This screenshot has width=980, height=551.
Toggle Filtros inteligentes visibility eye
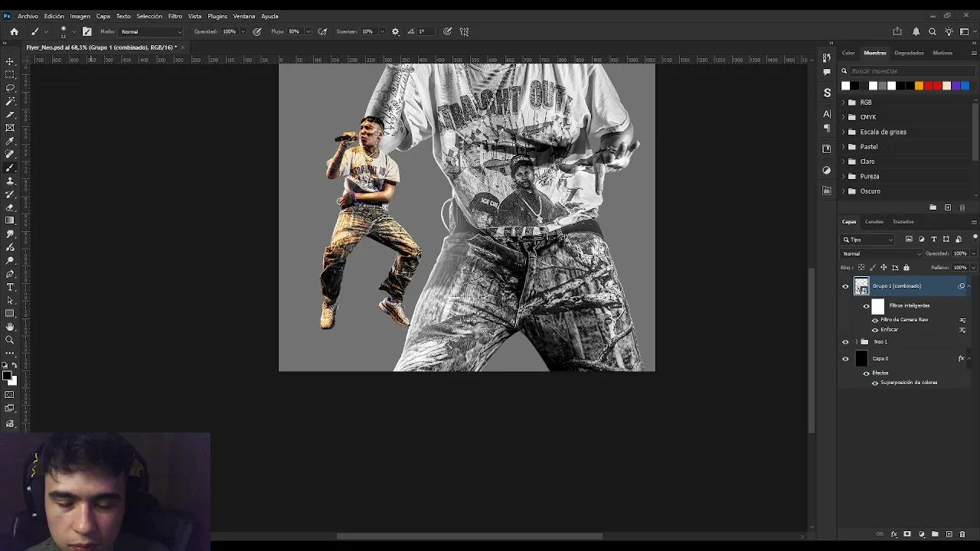pos(866,305)
